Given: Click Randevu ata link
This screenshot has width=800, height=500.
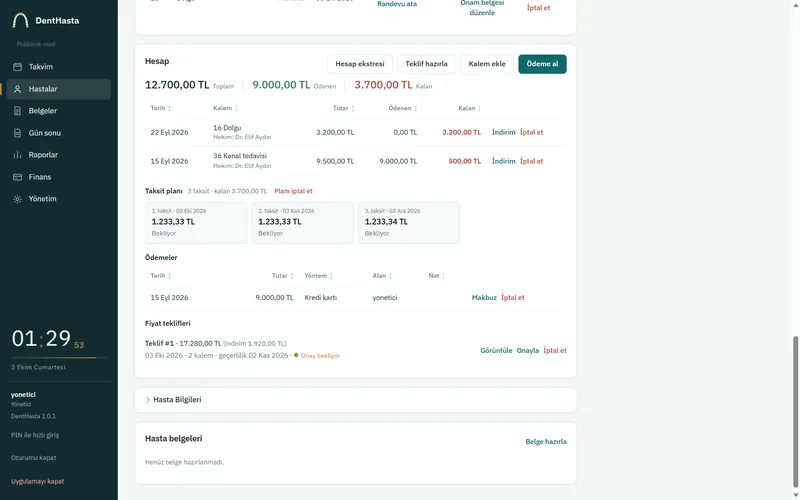Looking at the screenshot, I should pyautogui.click(x=397, y=4).
